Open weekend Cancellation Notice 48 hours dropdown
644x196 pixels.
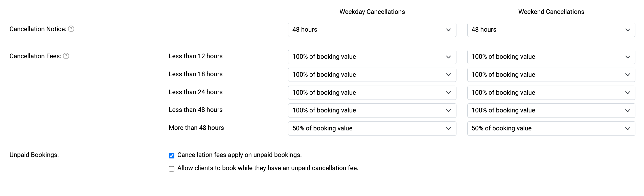[x=551, y=30]
